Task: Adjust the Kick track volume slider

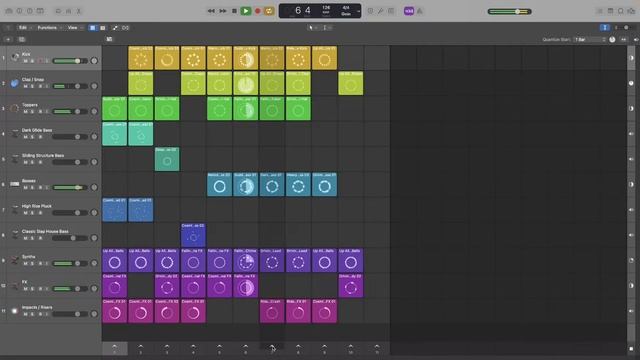Action: 70,61
